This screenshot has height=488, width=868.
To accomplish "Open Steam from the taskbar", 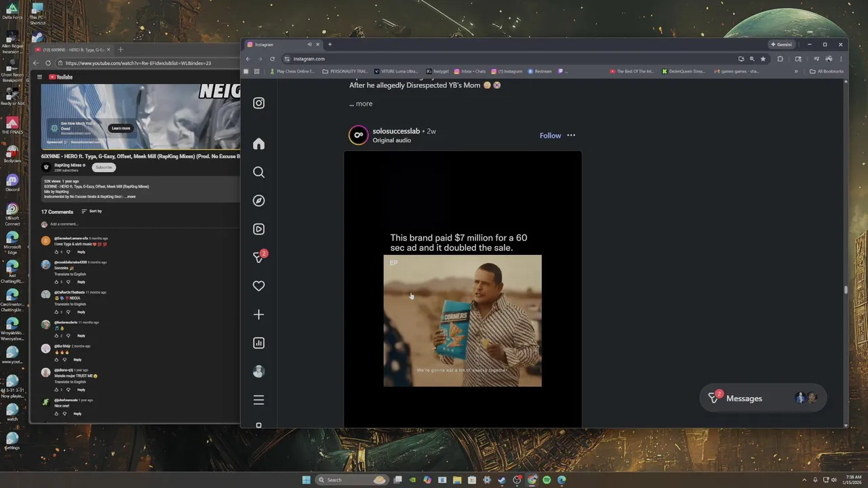I will pyautogui.click(x=502, y=480).
